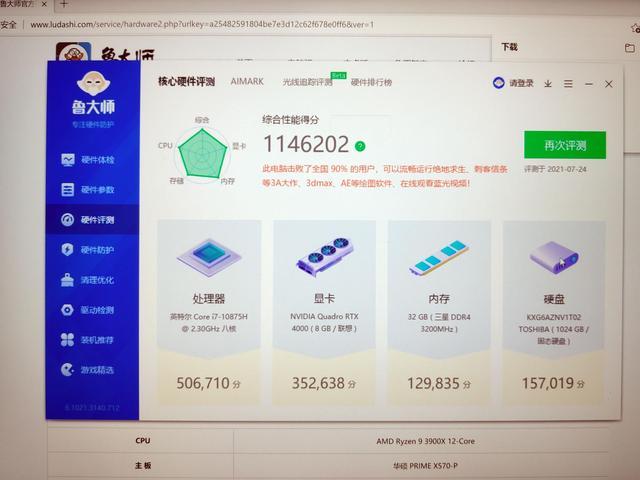Open 清理优化 in the sidebar

tap(88, 280)
